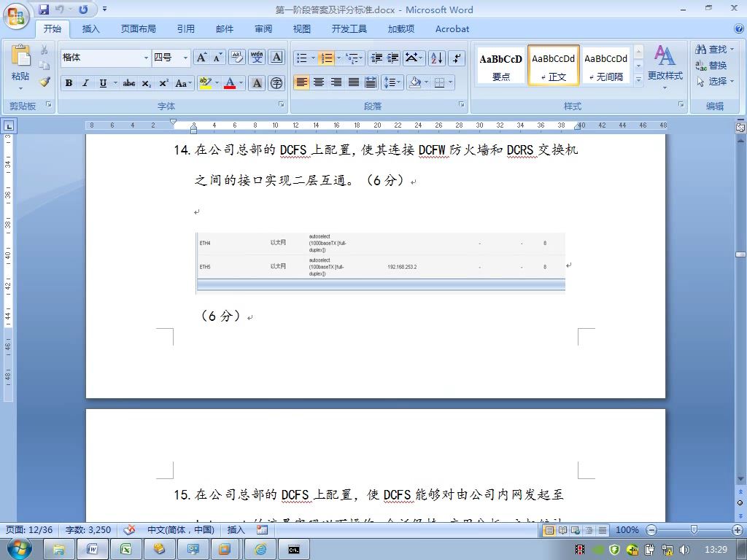The image size is (747, 560).
Task: Click the tab selector at ruler corner
Action: (x=9, y=125)
